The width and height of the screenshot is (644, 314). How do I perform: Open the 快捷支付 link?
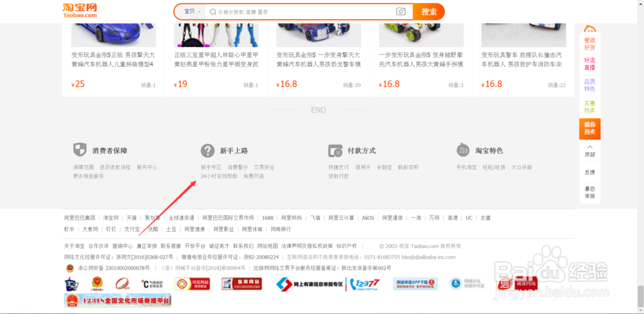[339, 167]
